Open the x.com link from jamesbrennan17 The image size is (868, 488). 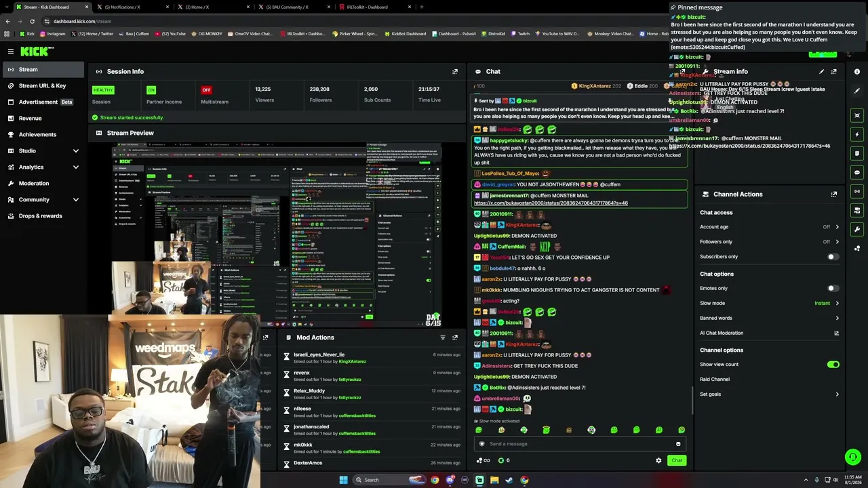[551, 203]
